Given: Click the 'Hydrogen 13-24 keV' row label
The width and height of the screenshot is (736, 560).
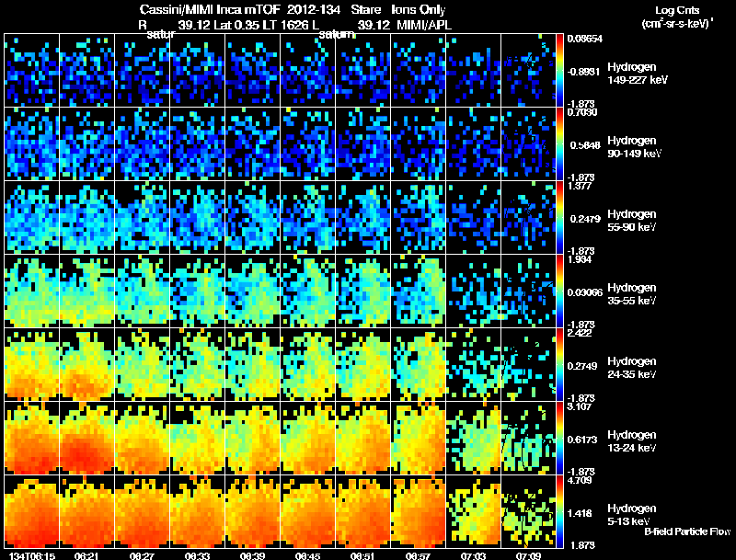Looking at the screenshot, I should (x=632, y=441).
